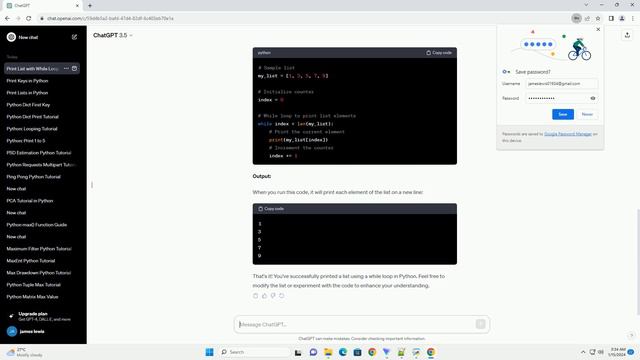
Task: Click the thumbs down icon under the response
Action: click(273, 296)
